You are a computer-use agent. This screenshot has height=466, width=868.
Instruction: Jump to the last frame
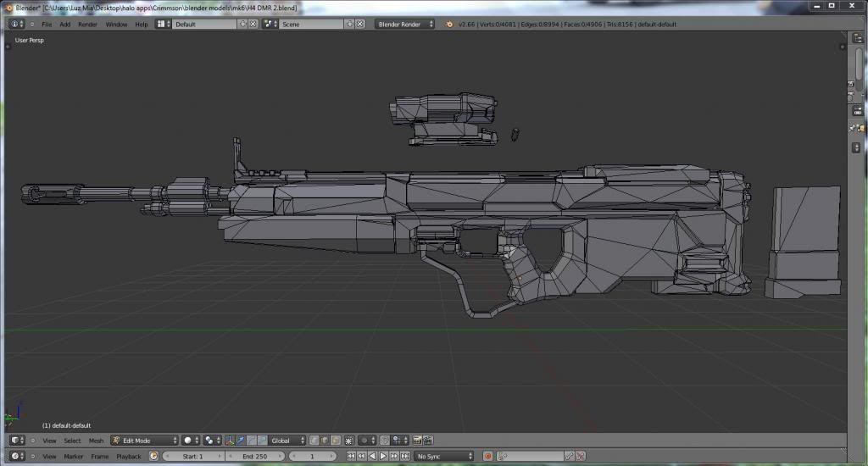click(x=405, y=456)
